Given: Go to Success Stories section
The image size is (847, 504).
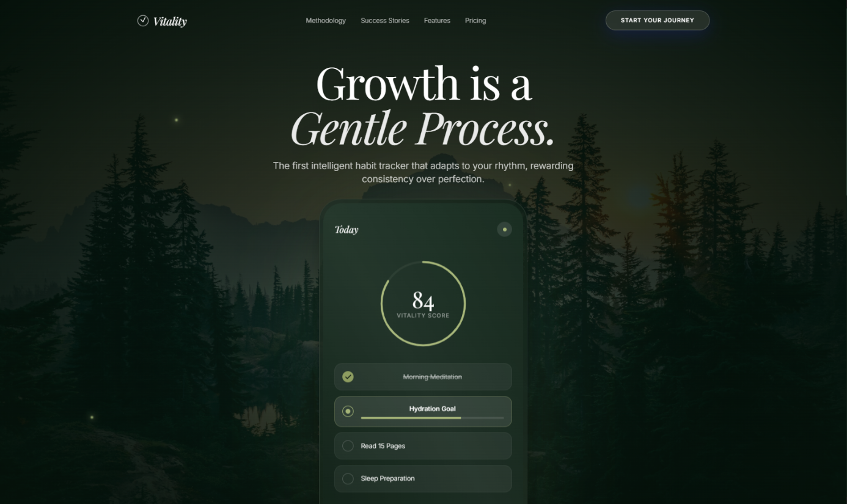Looking at the screenshot, I should pos(385,21).
